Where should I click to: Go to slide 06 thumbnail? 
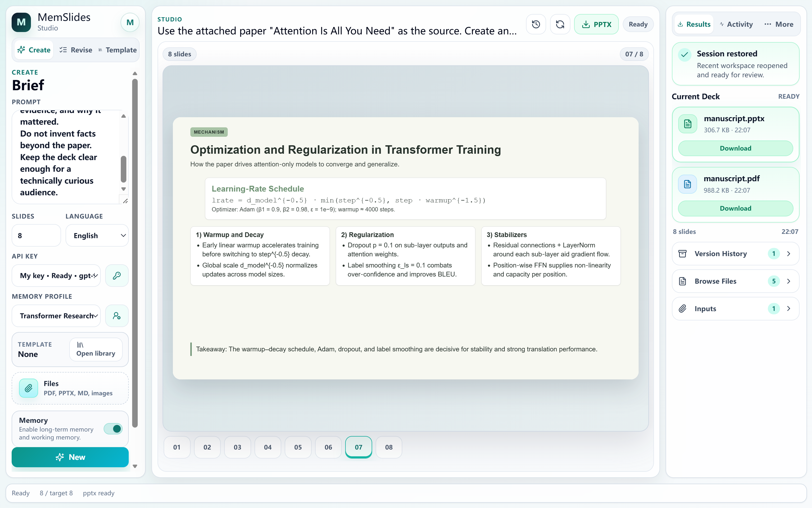coord(329,447)
